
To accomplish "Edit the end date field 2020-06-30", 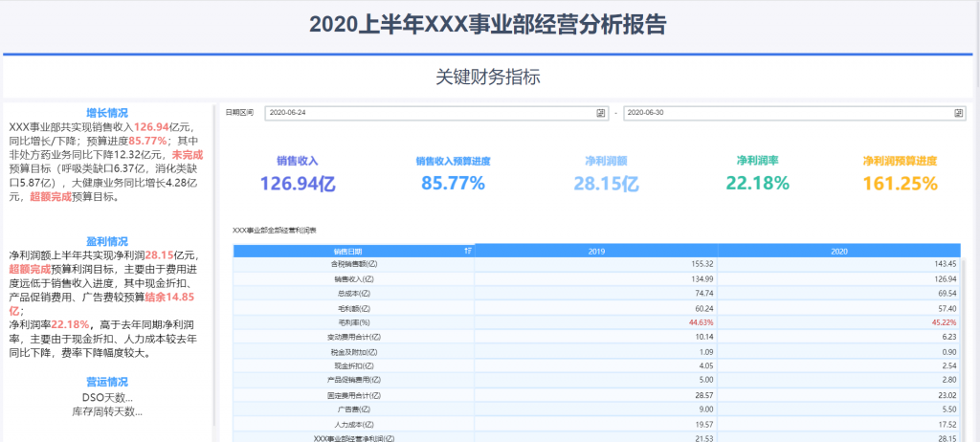I will coord(795,113).
